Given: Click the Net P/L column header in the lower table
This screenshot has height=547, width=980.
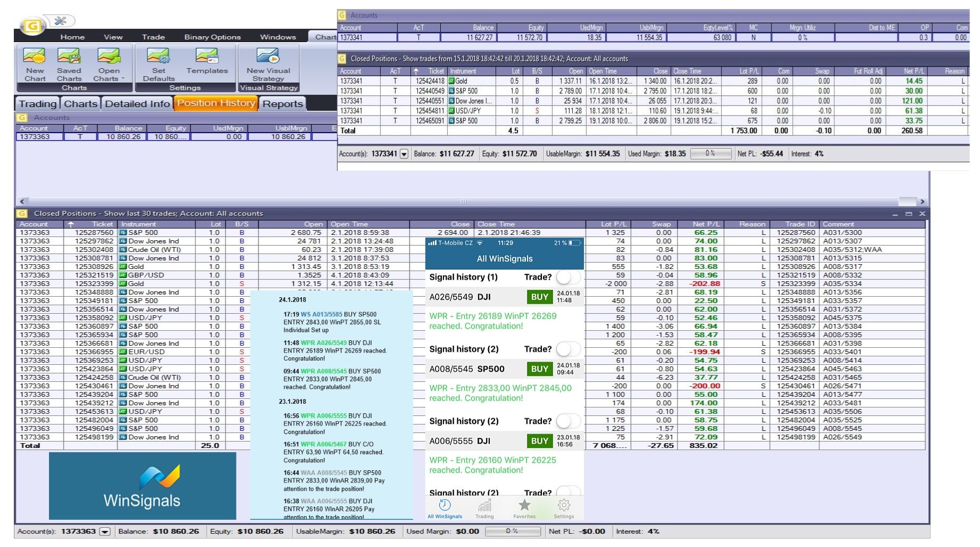Looking at the screenshot, I should coord(700,224).
